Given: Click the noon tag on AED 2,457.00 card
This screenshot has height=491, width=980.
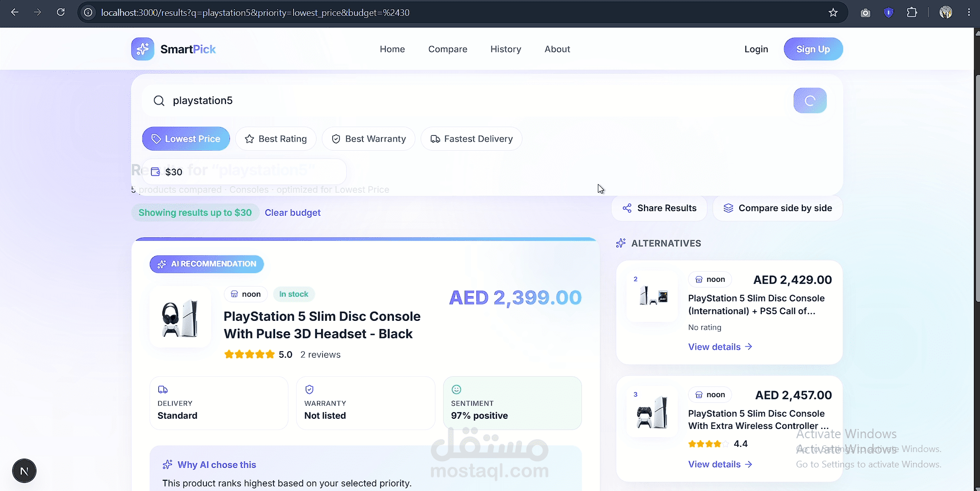Looking at the screenshot, I should pyautogui.click(x=710, y=395).
